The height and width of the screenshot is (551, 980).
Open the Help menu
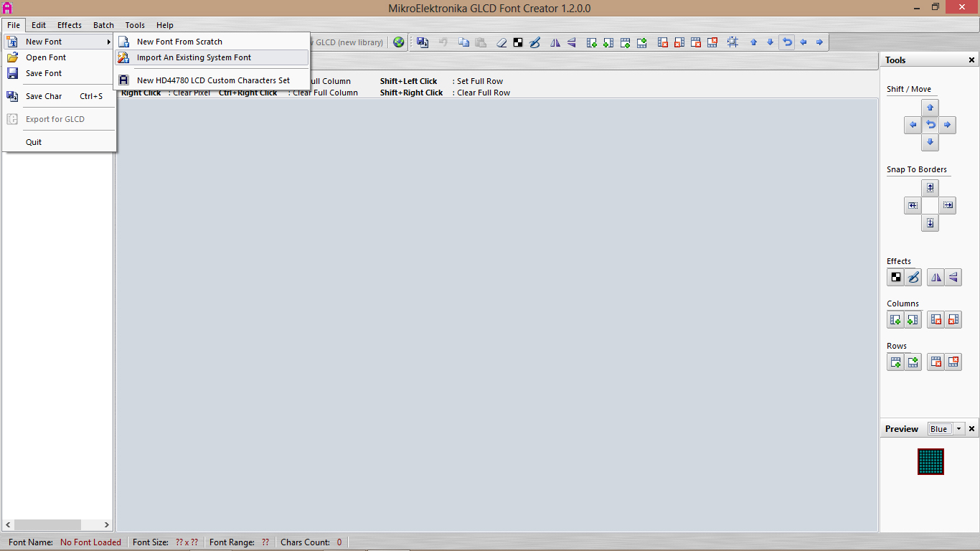165,25
